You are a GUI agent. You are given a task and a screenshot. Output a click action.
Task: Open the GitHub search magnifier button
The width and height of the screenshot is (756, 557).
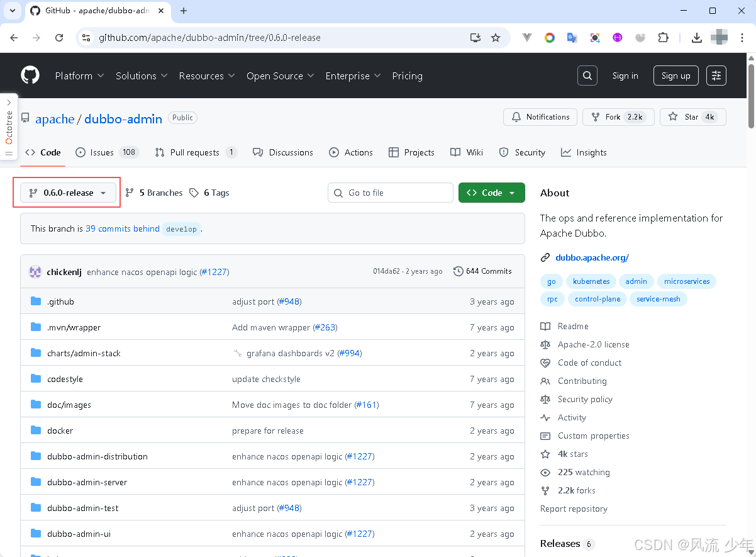[587, 76]
